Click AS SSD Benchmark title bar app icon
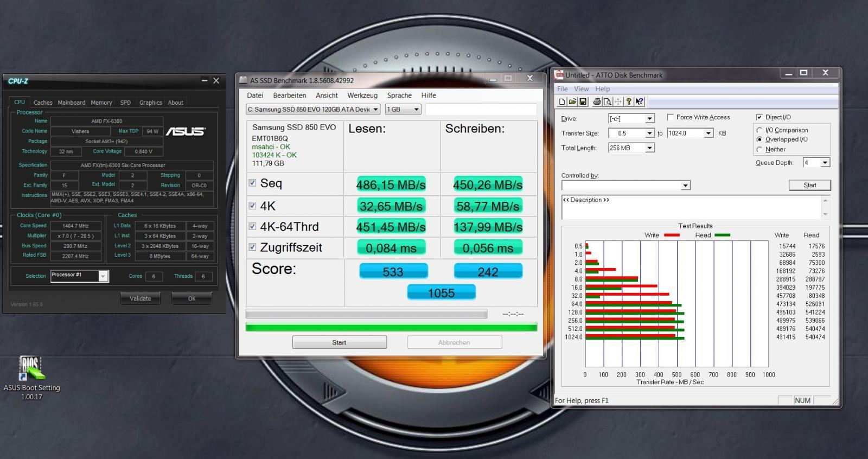The image size is (868, 459). tap(244, 80)
